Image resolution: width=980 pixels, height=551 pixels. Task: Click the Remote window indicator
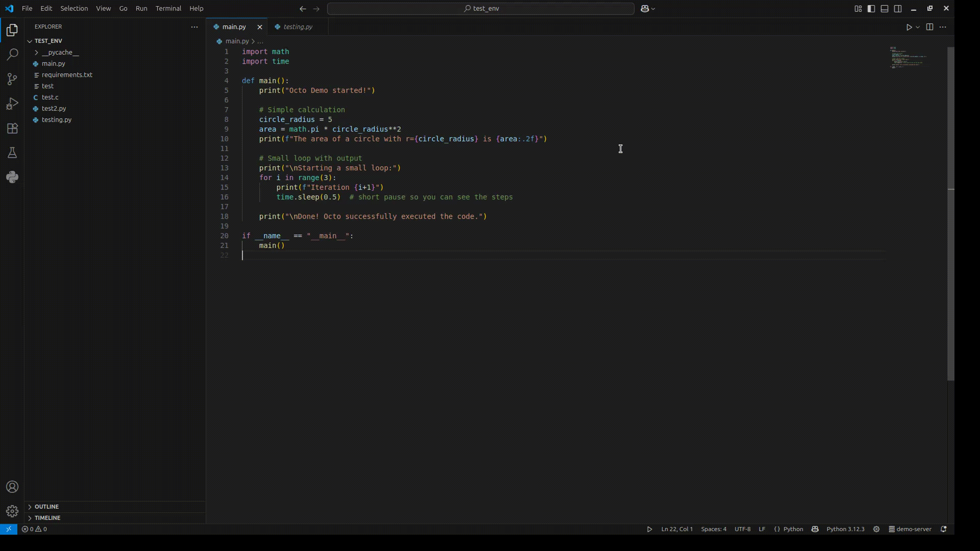tap(8, 529)
